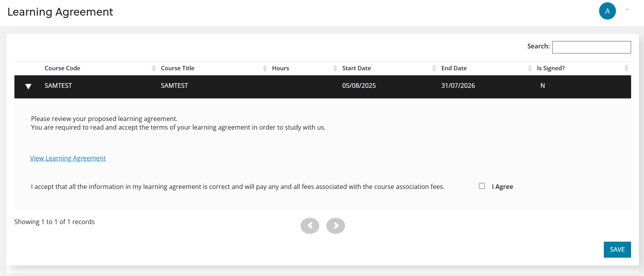Click sort arrows icon for End Date
The height and width of the screenshot is (276, 644).
pos(530,68)
